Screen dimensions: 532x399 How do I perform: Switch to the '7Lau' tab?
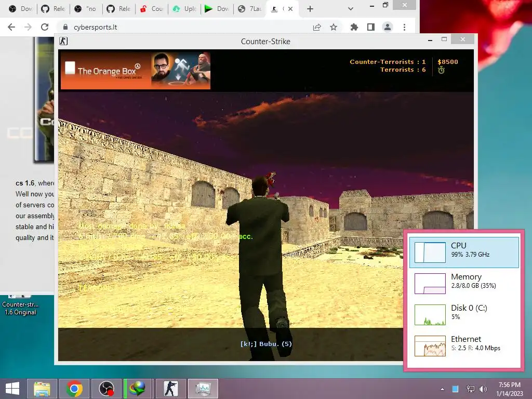click(250, 9)
